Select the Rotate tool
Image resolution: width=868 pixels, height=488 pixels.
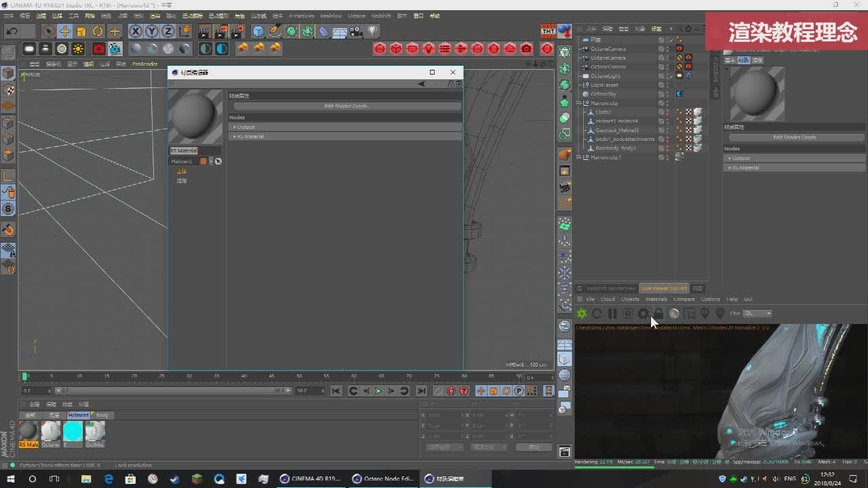pos(98,31)
